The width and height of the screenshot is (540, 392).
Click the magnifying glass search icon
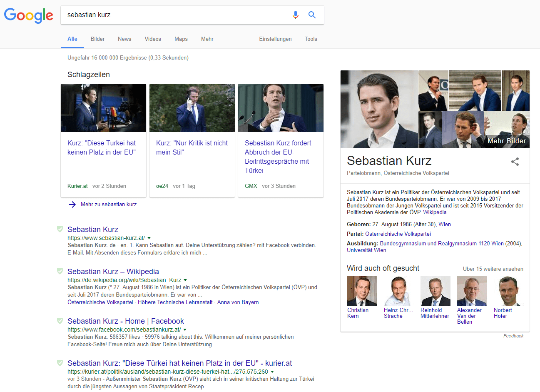coord(312,15)
